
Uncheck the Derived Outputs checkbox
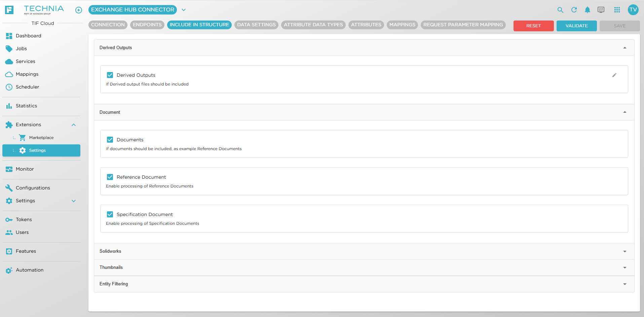(x=110, y=75)
